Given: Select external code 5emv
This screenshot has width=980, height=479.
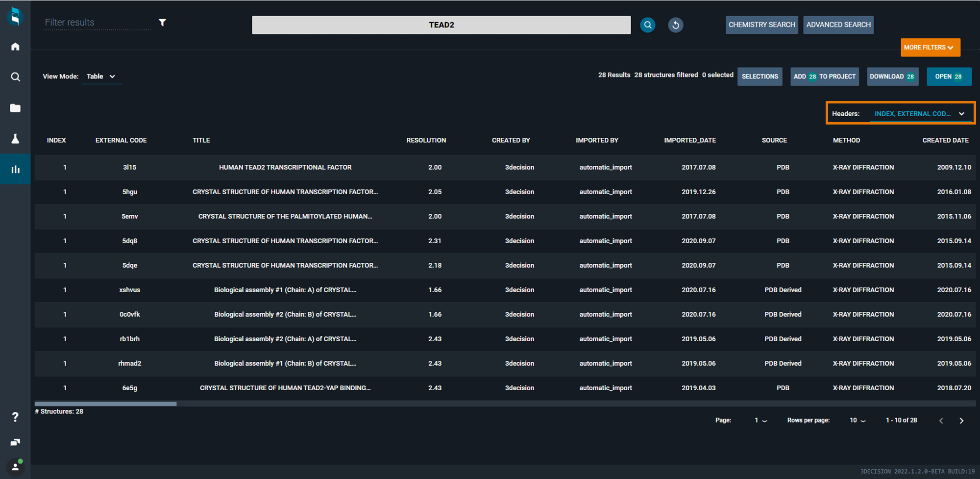Looking at the screenshot, I should click(x=130, y=217).
